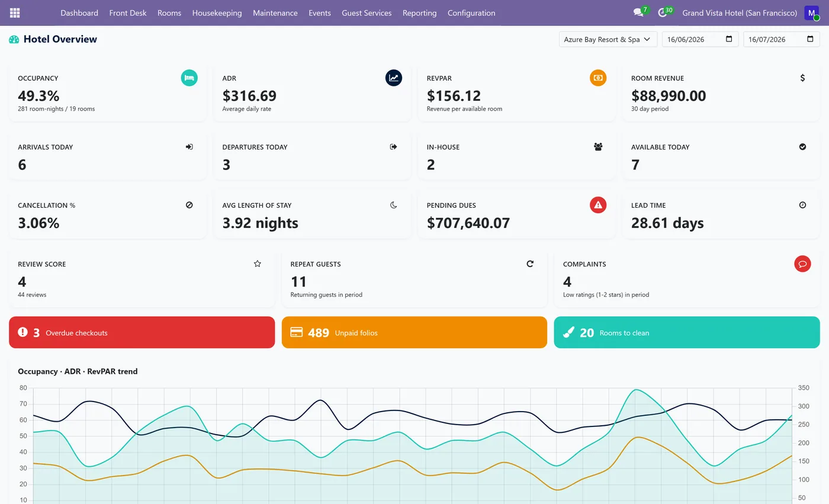
Task: Open the Rooms menu
Action: point(169,12)
